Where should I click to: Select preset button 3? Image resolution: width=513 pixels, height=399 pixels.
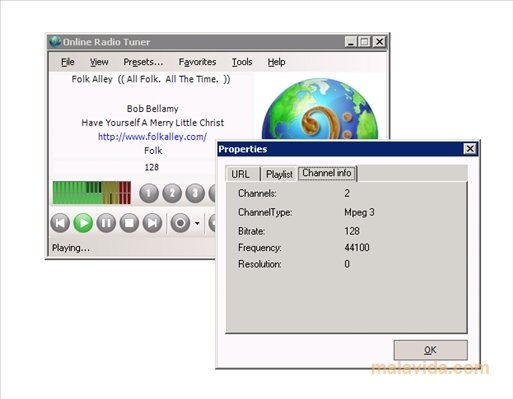(195, 193)
